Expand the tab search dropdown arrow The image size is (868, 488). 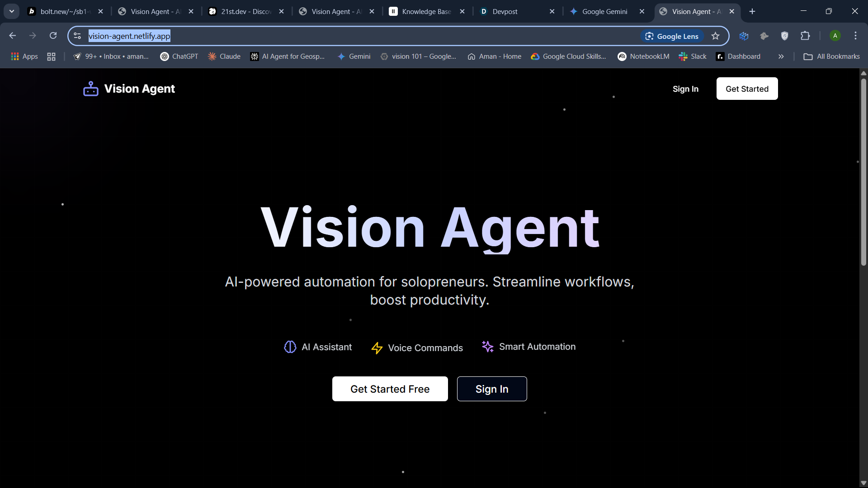tap(12, 11)
